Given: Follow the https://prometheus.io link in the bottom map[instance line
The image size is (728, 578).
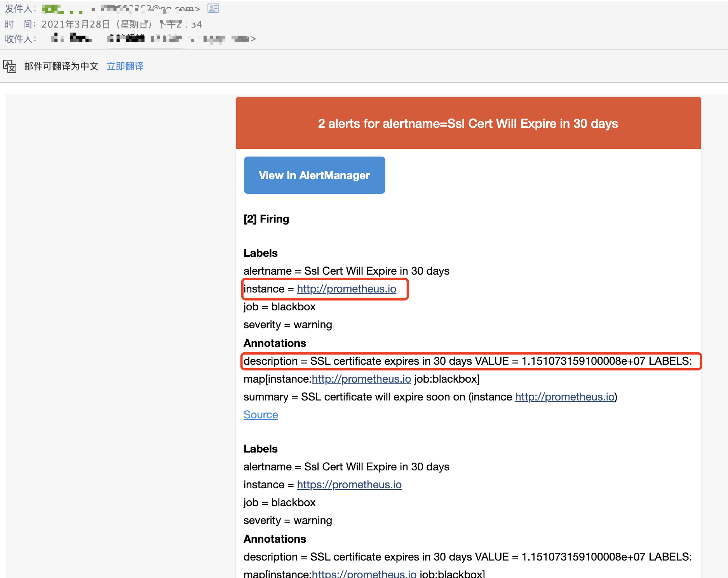Looking at the screenshot, I should click(364, 573).
